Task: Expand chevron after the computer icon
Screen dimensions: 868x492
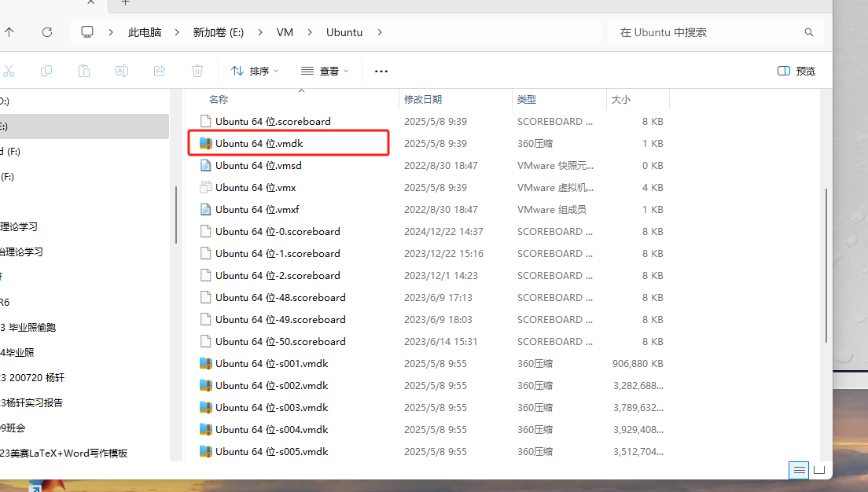Action: [x=111, y=32]
